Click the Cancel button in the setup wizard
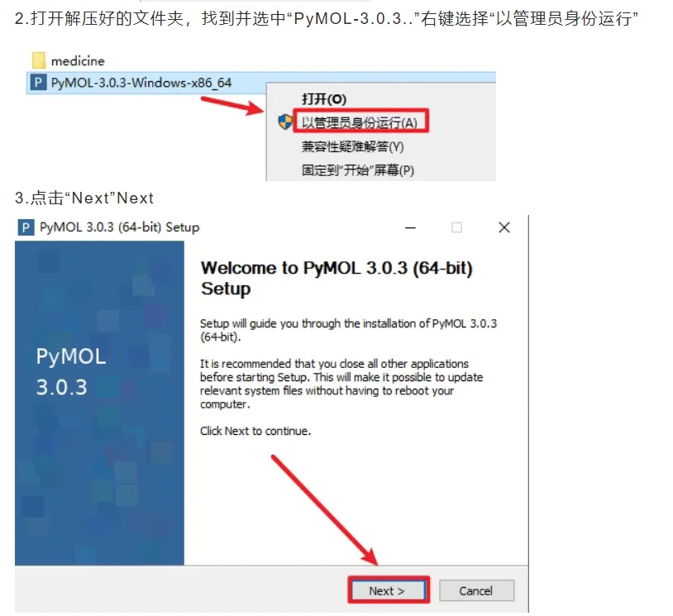The height and width of the screenshot is (616, 673). click(476, 590)
